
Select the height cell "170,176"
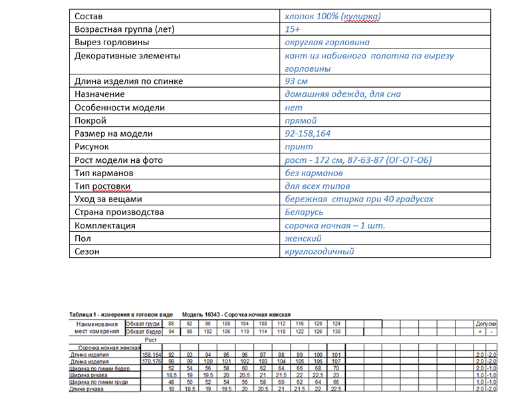click(x=152, y=361)
